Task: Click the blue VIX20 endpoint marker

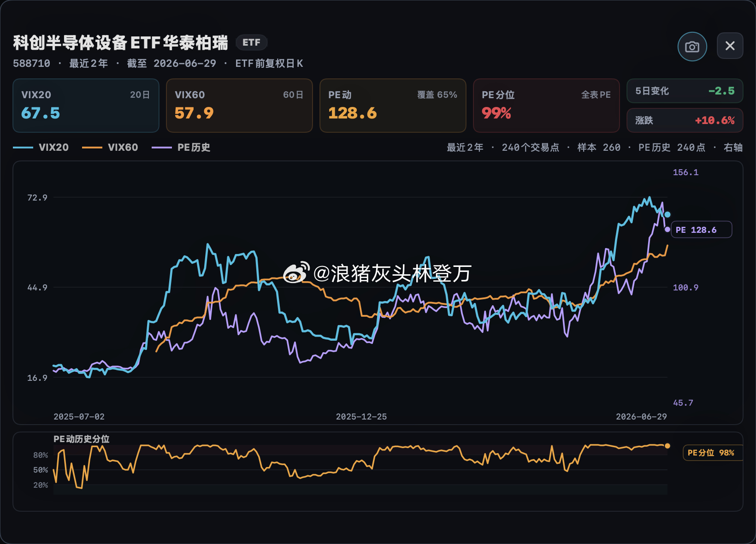Action: coord(667,214)
